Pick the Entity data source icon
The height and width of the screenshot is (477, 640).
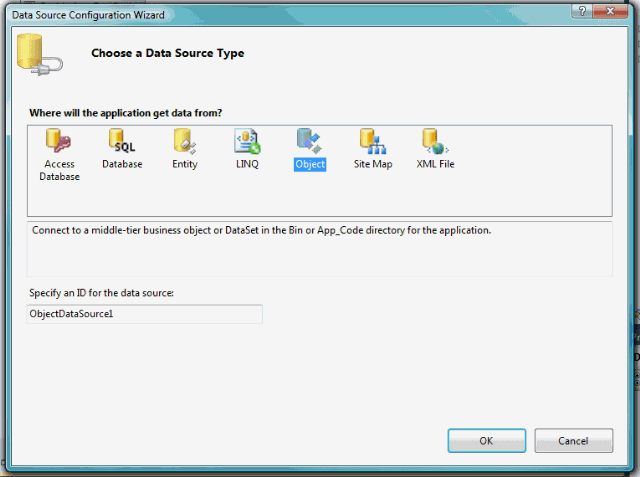tap(184, 141)
